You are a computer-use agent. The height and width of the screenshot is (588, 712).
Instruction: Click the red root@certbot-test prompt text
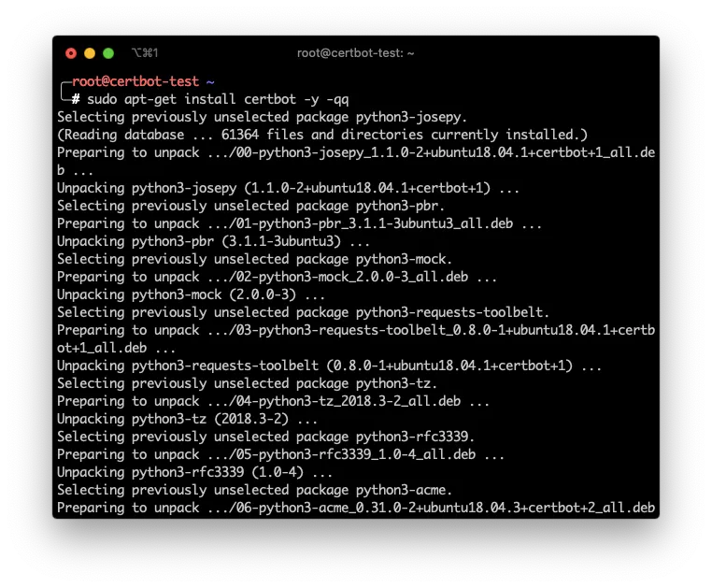(x=135, y=81)
